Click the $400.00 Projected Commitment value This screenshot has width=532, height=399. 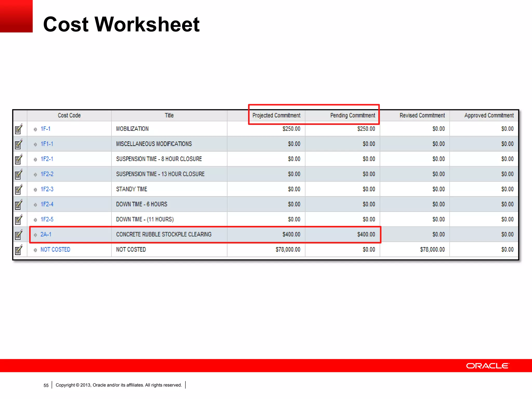click(291, 234)
